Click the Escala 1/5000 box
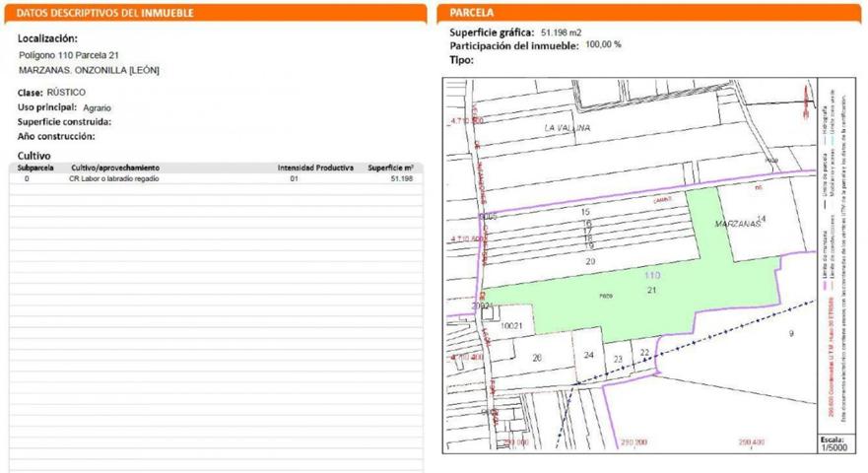Screen dimensions: 868x473 point(833,443)
